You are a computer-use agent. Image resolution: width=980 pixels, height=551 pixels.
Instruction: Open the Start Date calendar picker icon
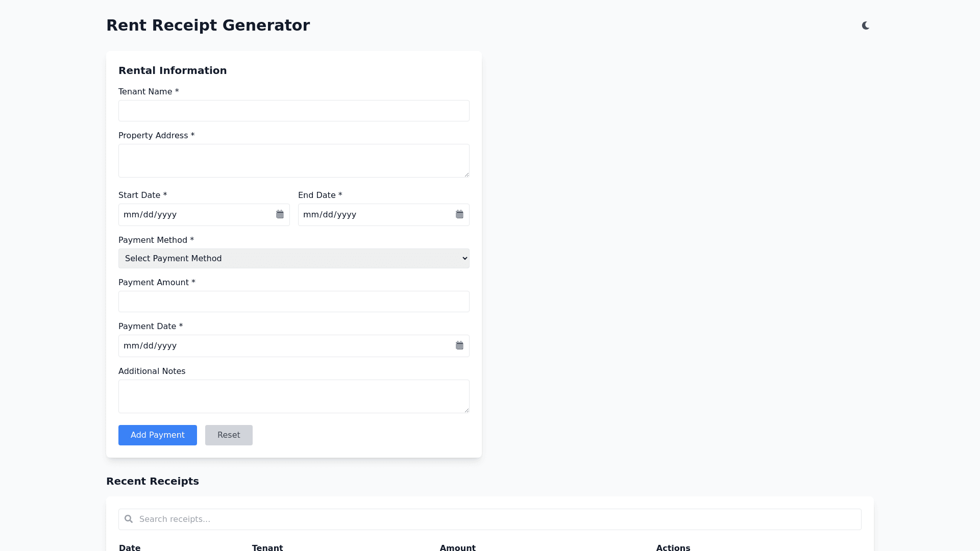[x=280, y=214]
